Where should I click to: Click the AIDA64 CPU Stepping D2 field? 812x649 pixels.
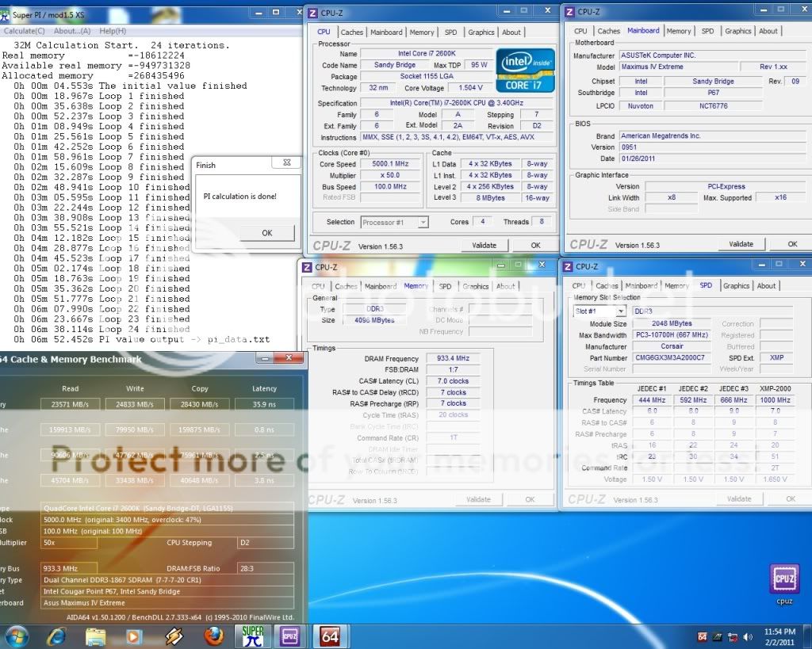click(265, 542)
